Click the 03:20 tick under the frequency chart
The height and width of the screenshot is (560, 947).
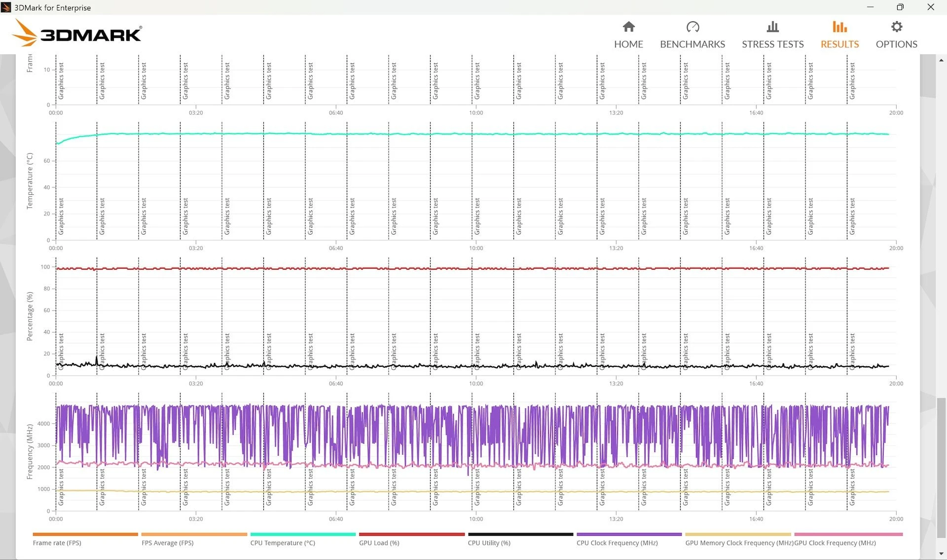point(196,519)
